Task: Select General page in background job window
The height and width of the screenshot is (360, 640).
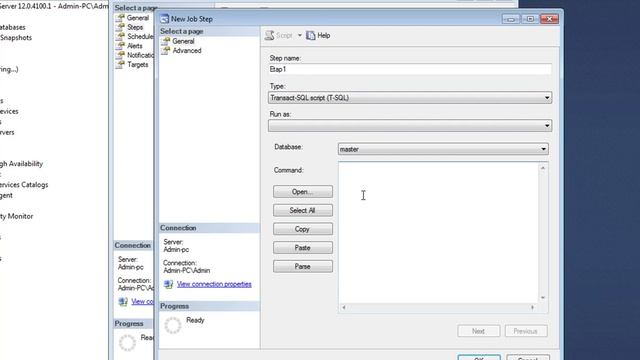Action: click(138, 18)
